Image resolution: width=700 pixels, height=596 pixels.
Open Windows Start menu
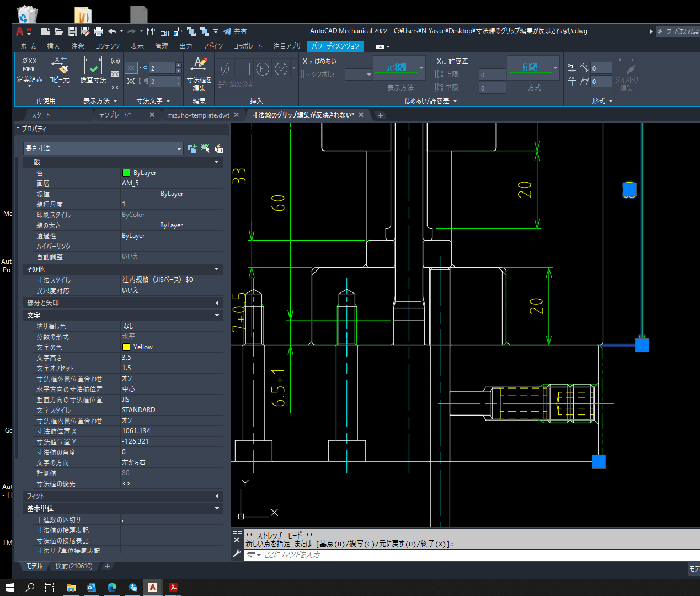[x=9, y=588]
